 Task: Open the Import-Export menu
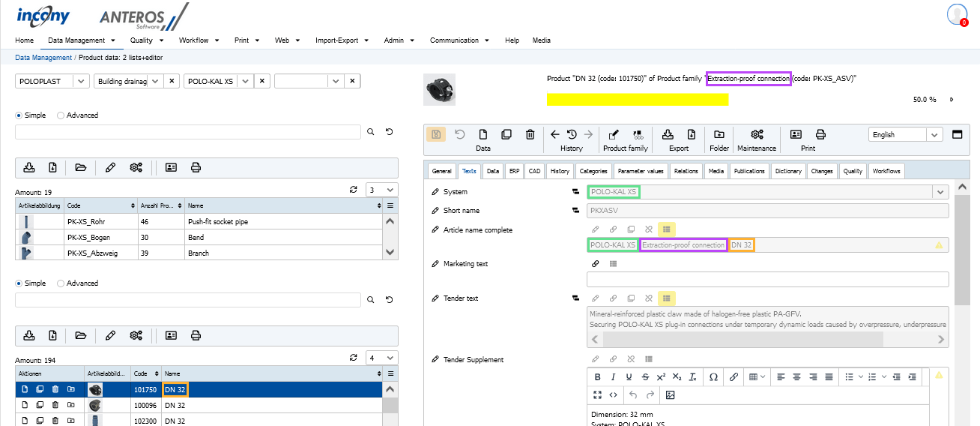click(x=342, y=40)
